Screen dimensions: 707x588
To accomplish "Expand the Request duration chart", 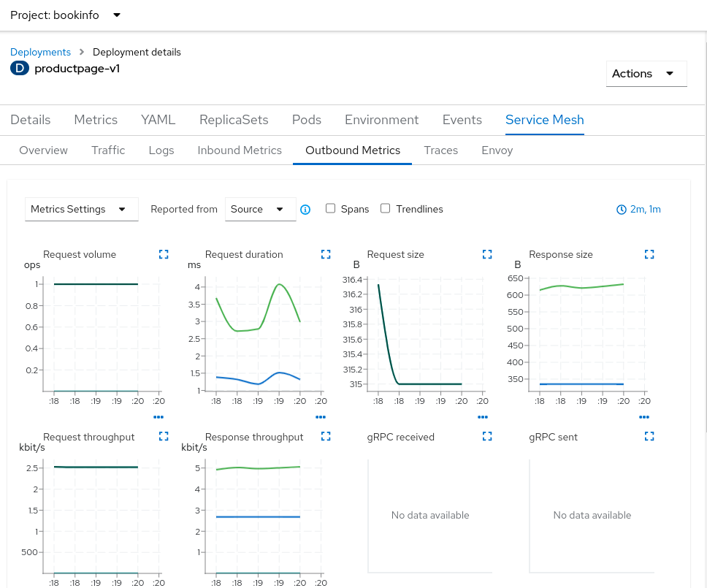I will pos(326,254).
